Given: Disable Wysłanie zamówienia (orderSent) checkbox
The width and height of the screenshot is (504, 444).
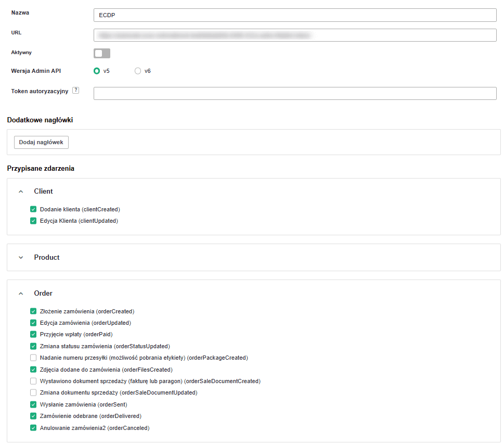Looking at the screenshot, I should pos(33,404).
